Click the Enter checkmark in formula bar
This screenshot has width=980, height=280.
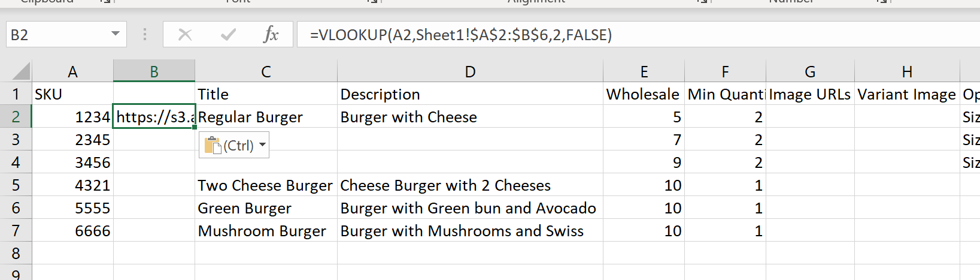click(x=228, y=35)
